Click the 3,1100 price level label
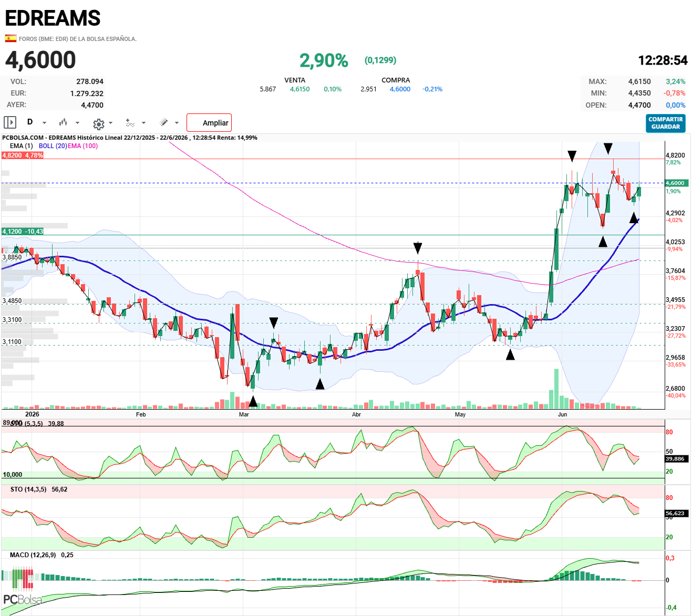692x616 pixels. pyautogui.click(x=12, y=342)
